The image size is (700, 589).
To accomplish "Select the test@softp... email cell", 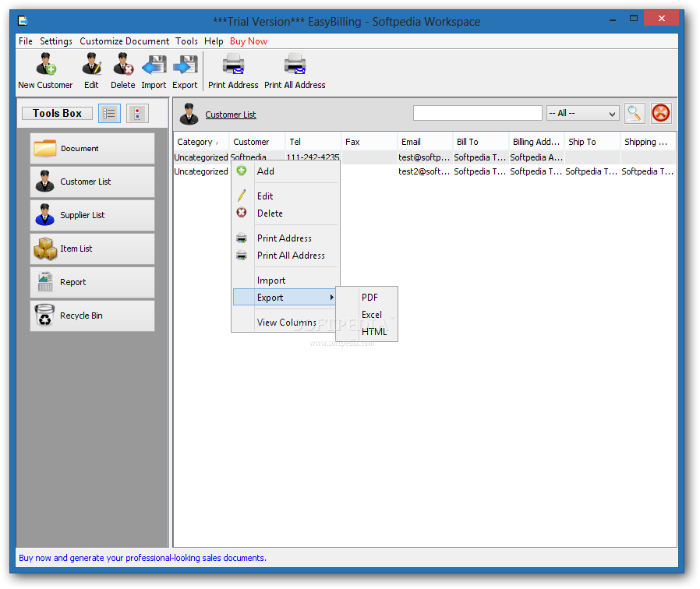I will click(x=425, y=157).
